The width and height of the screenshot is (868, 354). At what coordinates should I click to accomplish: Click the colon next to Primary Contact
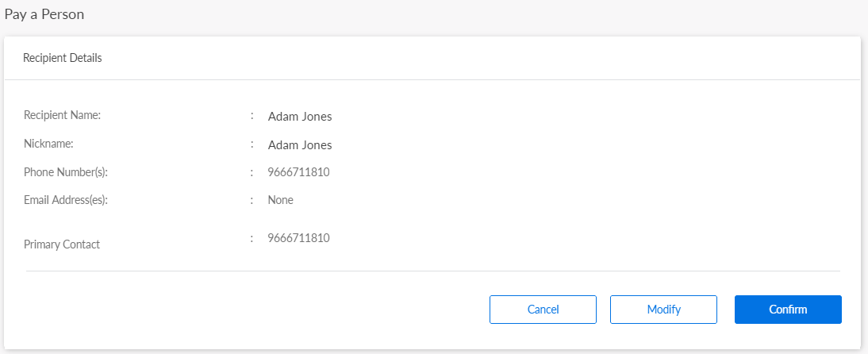point(252,238)
